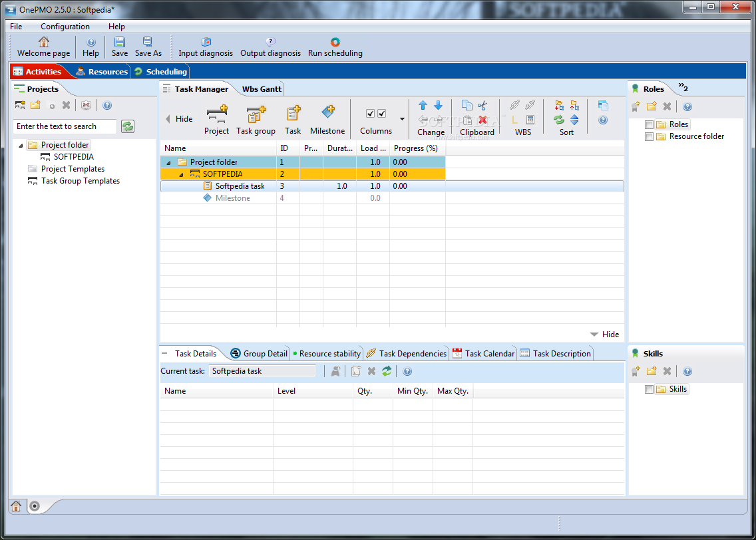Start Run scheduling
Screen dimensions: 756x540
coord(335,47)
